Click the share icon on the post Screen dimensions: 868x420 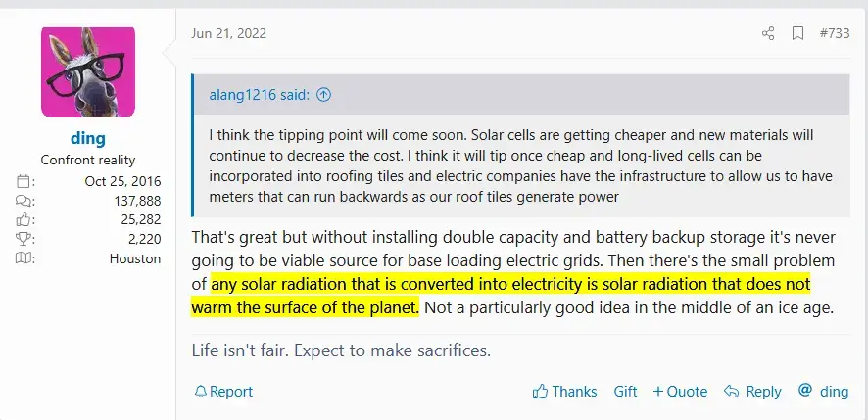click(x=768, y=33)
